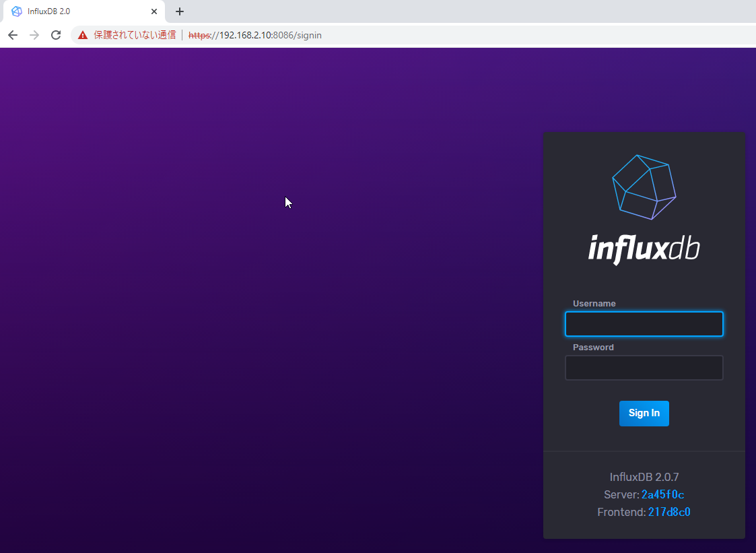Click the browser forward arrow
This screenshot has height=553, width=756.
coord(34,35)
